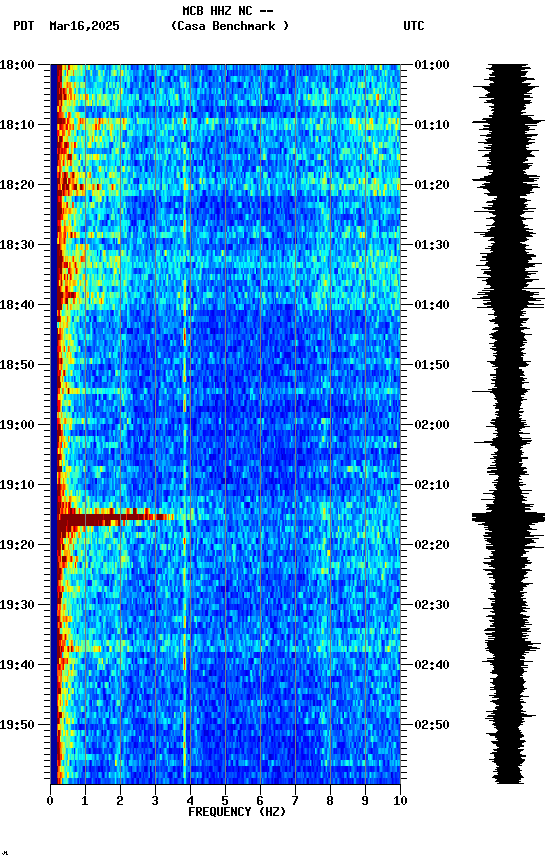The image size is (552, 864).
Task: Click the '01:00' UTC time label
Action: (x=432, y=65)
